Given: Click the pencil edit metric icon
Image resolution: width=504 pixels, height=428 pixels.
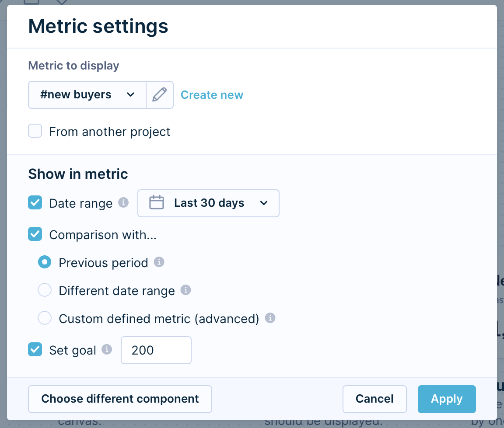Looking at the screenshot, I should click(x=160, y=95).
